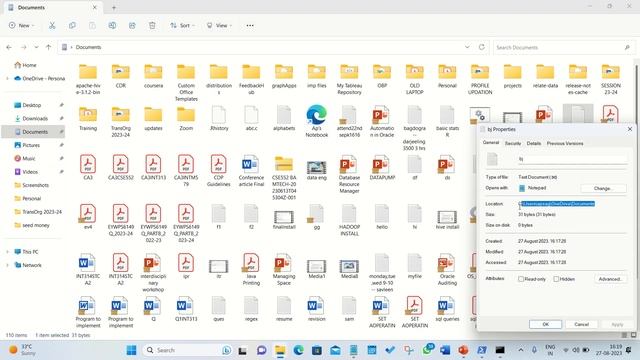Open recent locations dropdown arrow
This screenshot has height=360, width=640.
pos(36,47)
